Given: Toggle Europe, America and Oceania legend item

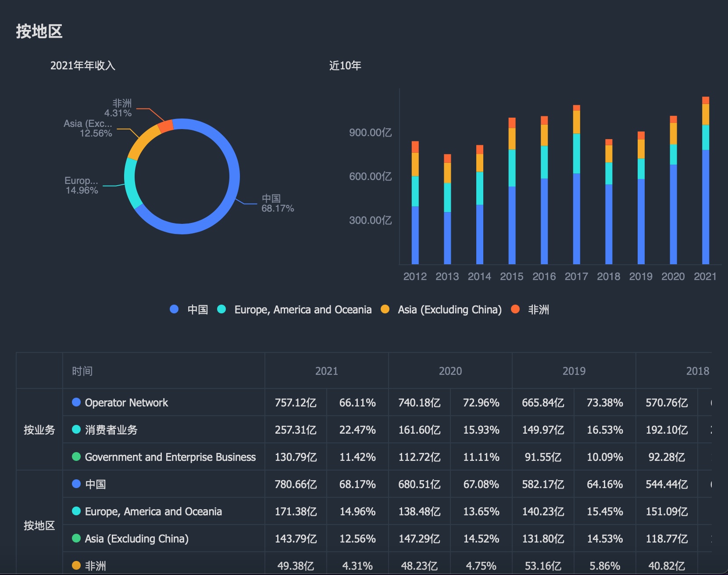Looking at the screenshot, I should click(x=294, y=309).
